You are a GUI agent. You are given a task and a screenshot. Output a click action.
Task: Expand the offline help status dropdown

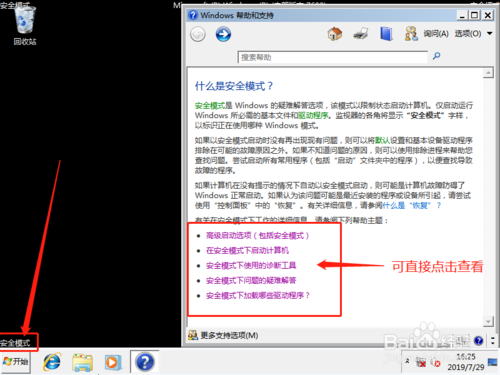tap(493, 341)
